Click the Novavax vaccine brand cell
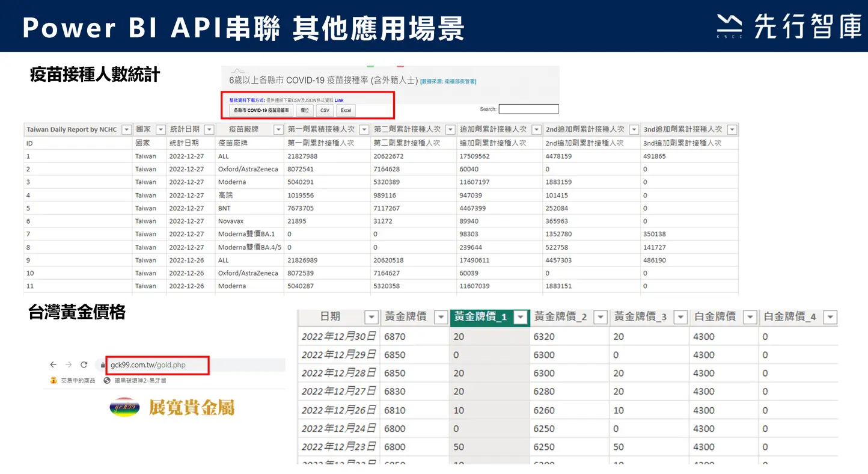The image size is (868, 474). tap(249, 221)
